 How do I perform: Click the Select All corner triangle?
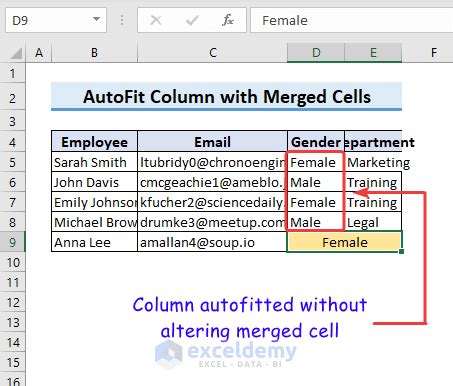16,53
